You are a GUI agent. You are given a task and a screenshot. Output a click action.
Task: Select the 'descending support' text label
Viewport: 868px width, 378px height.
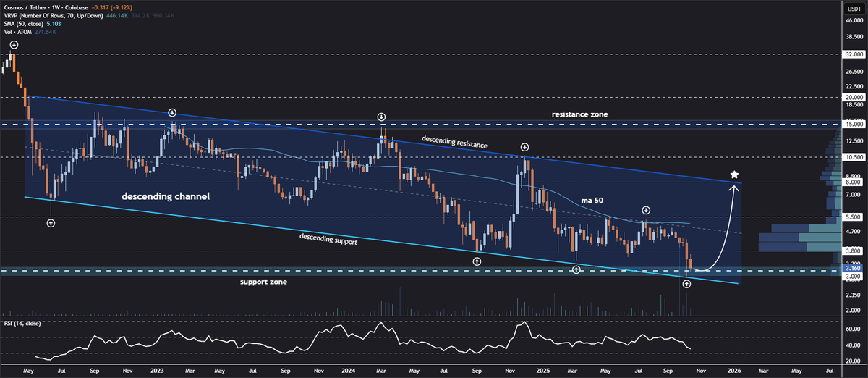pos(329,238)
